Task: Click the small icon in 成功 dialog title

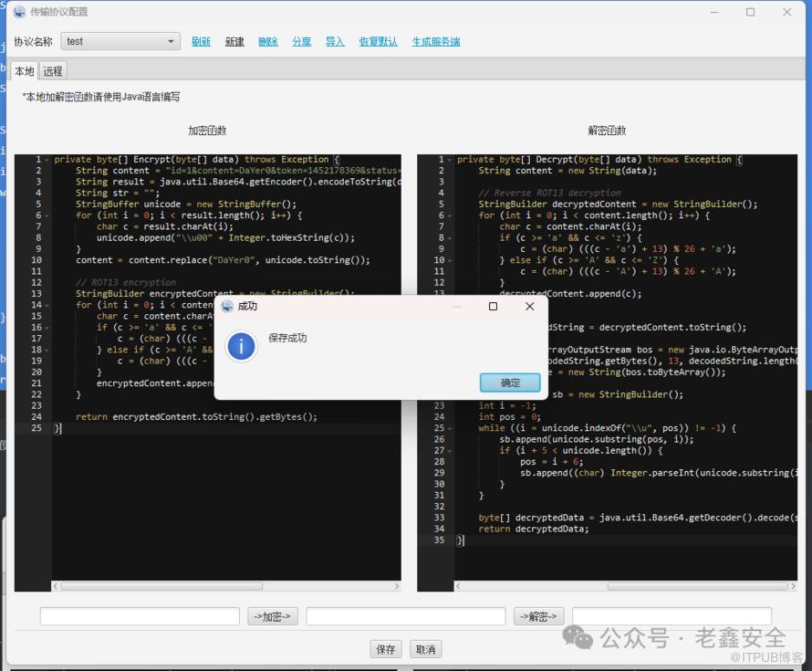Action: (227, 307)
